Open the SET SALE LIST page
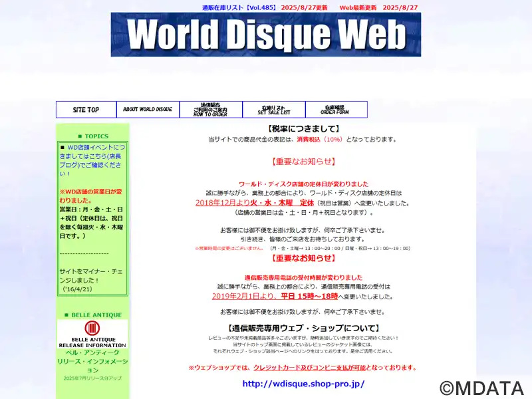This screenshot has width=532, height=399. coord(274,110)
